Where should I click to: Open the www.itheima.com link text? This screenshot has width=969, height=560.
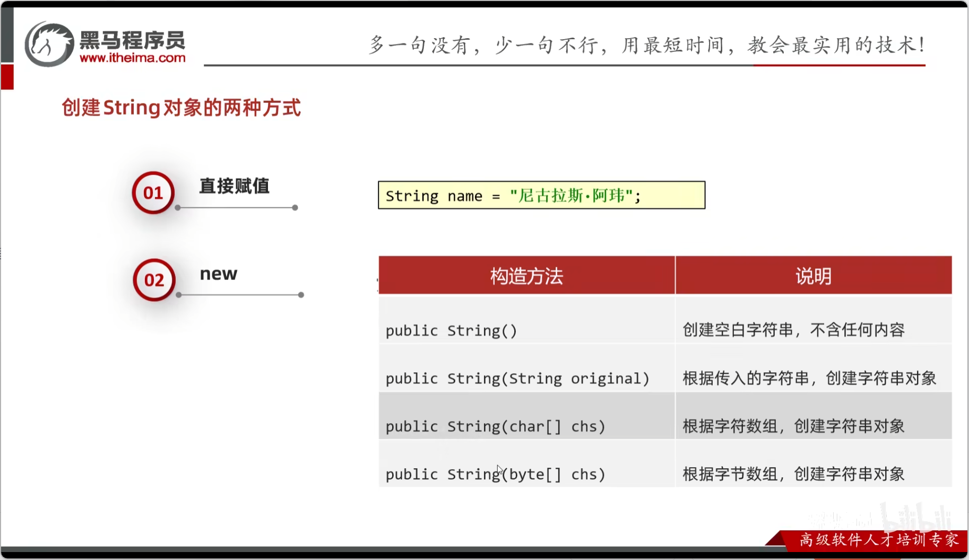coord(133,58)
